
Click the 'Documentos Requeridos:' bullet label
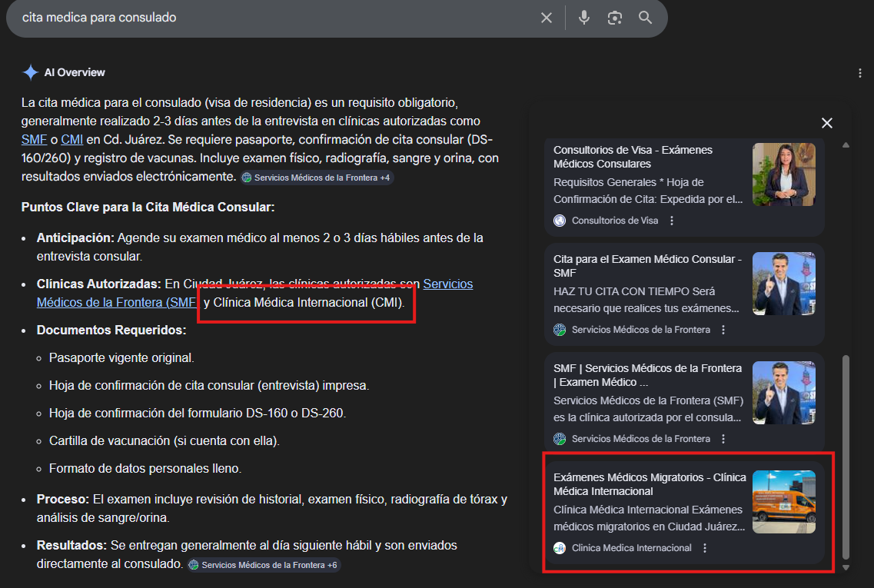click(x=111, y=331)
